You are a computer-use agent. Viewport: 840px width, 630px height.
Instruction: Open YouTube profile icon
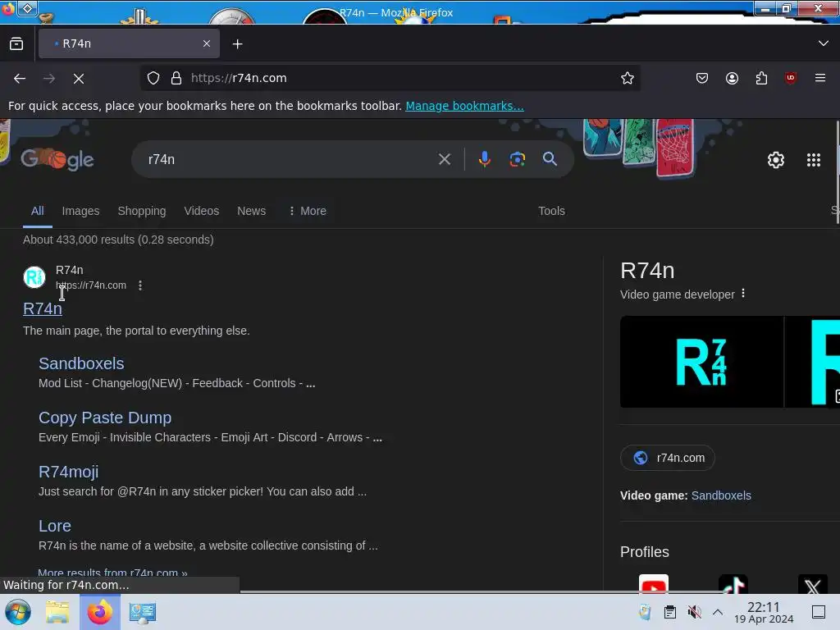tap(654, 584)
